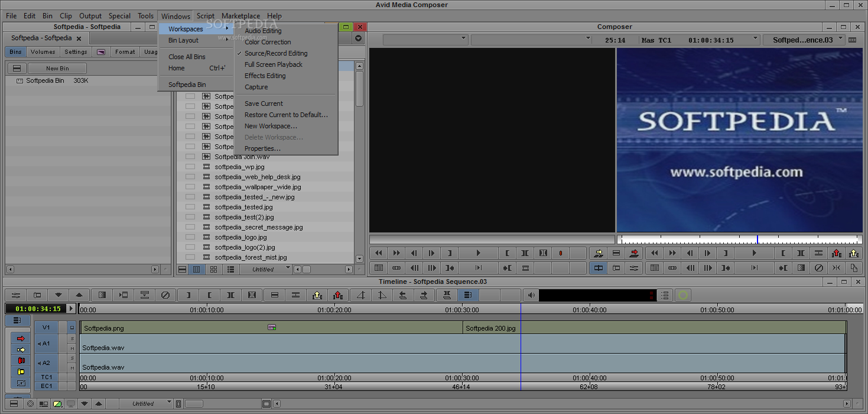The height and width of the screenshot is (414, 868).
Task: Open the bin fast menu arrow button
Action: click(358, 38)
